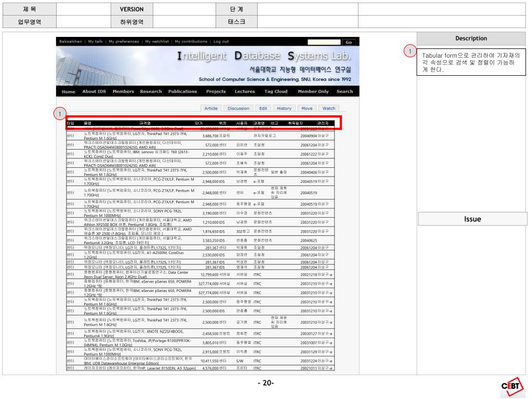
Task: Select the Article tab
Action: coord(211,108)
